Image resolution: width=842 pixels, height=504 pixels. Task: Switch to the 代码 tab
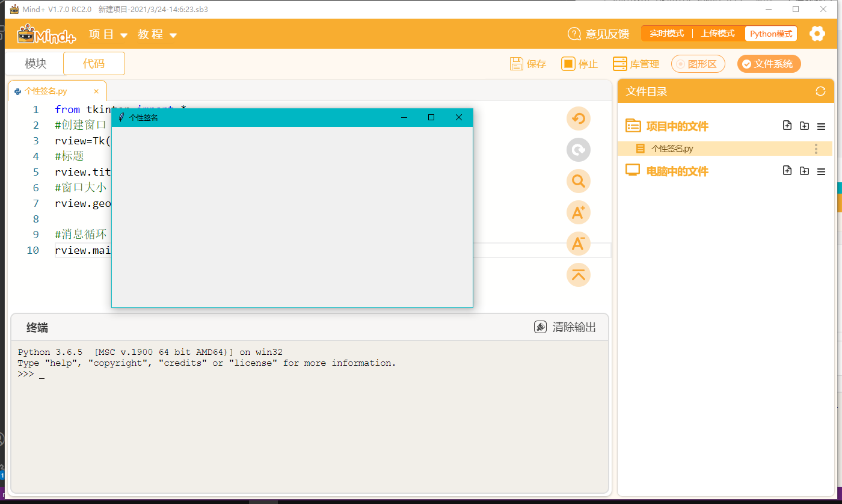coord(94,64)
